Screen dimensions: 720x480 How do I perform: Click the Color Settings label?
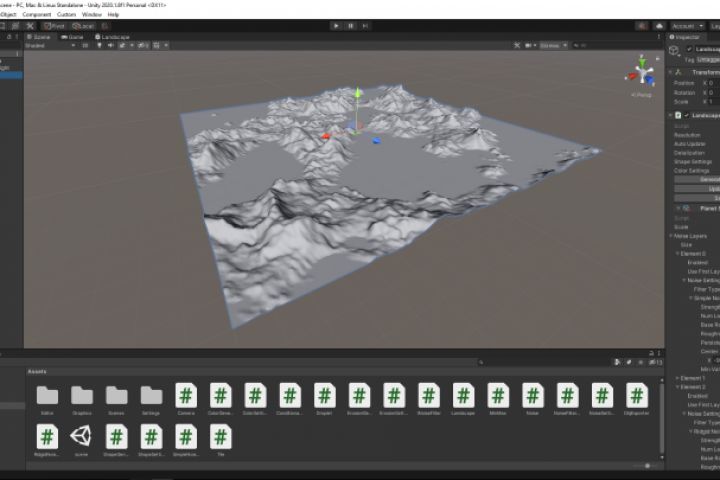[692, 170]
